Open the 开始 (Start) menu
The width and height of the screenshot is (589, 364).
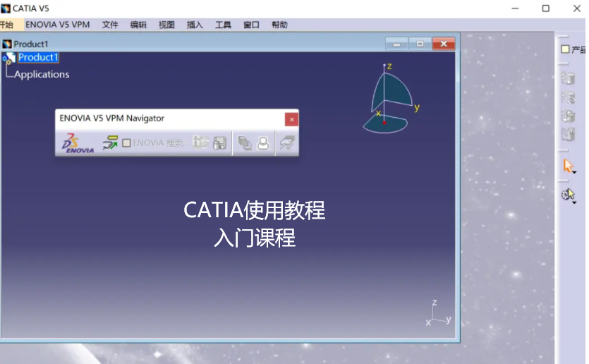tap(6, 25)
